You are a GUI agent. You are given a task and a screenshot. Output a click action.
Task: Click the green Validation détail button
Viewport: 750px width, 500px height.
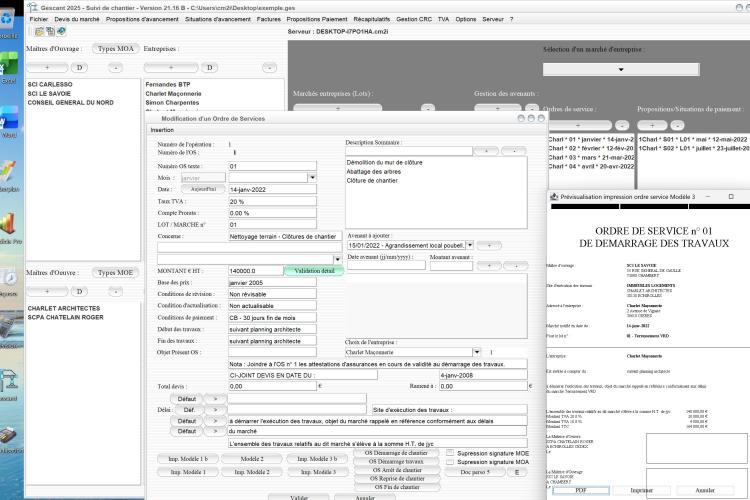point(314,271)
